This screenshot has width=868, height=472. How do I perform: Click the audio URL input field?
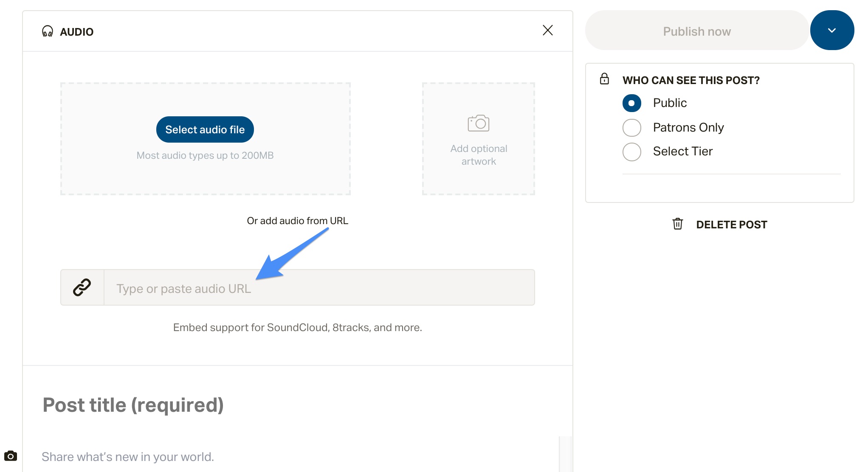tap(319, 287)
